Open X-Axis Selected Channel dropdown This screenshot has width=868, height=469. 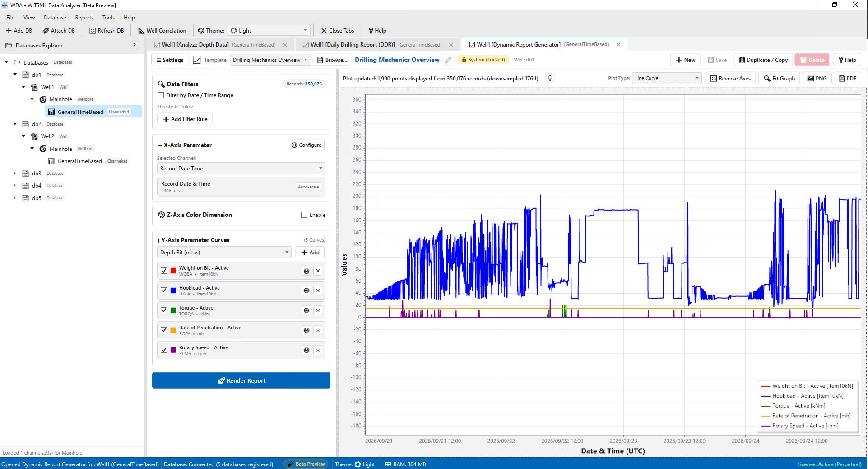coord(241,169)
